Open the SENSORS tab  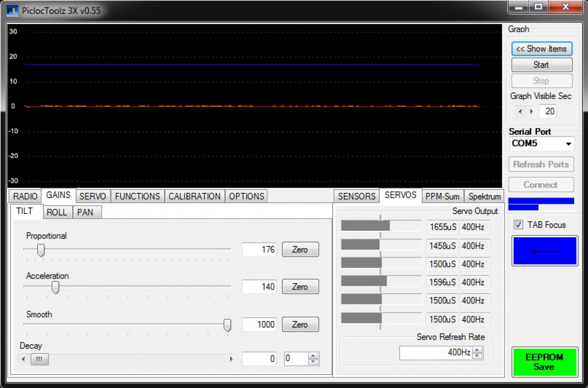356,196
